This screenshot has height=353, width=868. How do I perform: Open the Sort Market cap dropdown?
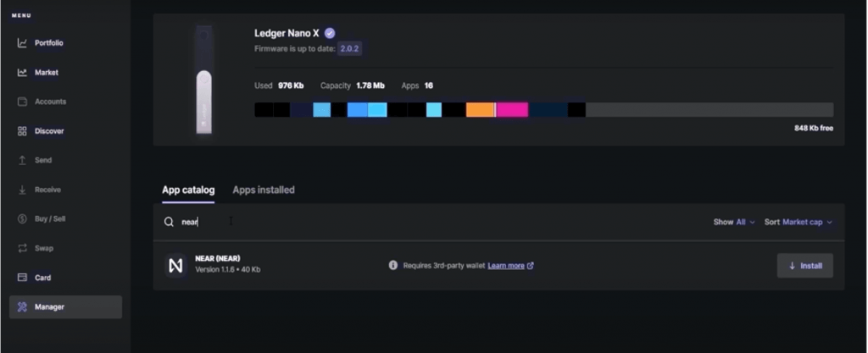click(798, 222)
